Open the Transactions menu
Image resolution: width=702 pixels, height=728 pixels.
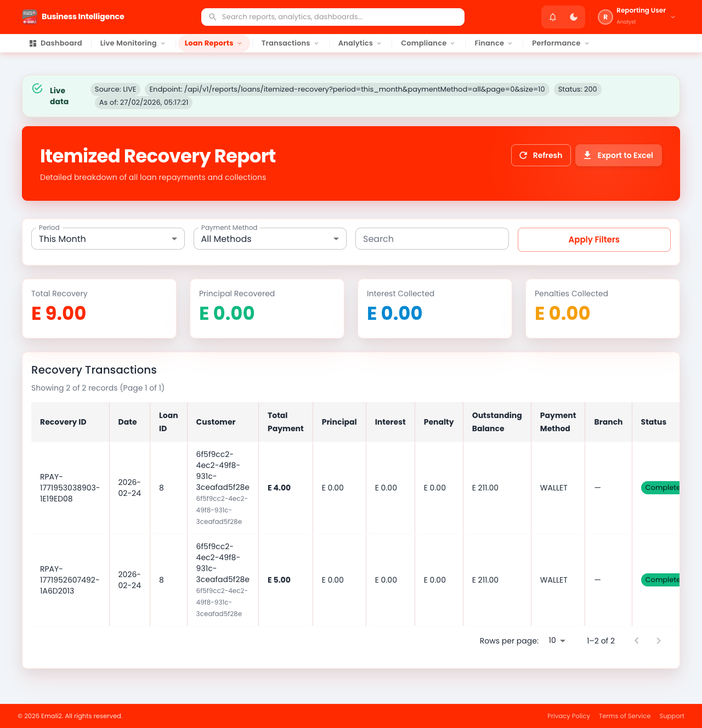tap(290, 43)
